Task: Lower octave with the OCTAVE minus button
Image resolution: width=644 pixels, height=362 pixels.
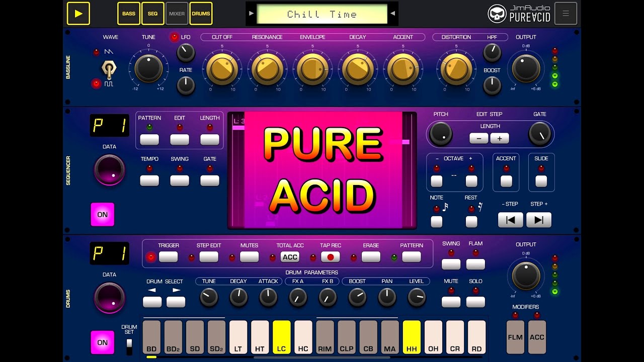Action: click(437, 181)
